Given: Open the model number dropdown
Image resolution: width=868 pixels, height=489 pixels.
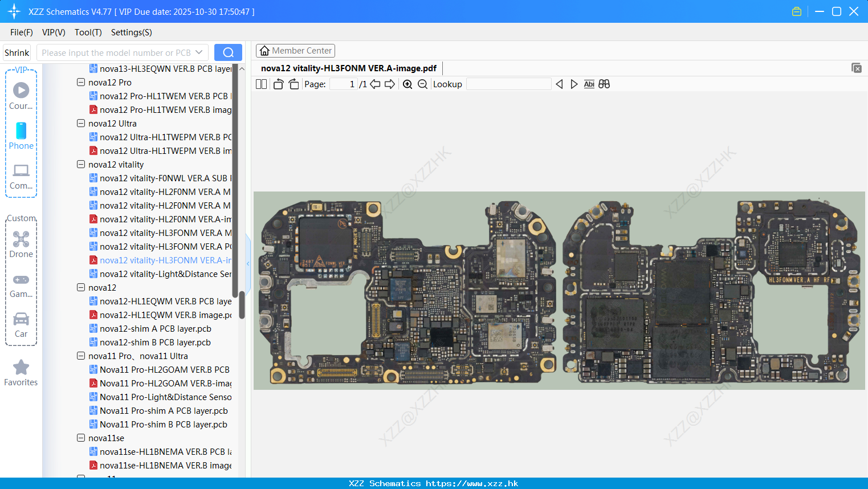Looking at the screenshot, I should coord(199,52).
